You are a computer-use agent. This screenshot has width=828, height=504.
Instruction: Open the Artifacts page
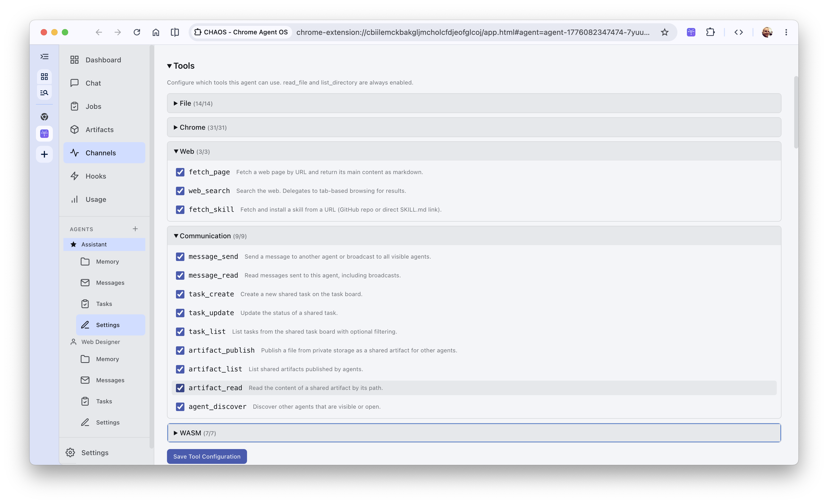point(104,129)
